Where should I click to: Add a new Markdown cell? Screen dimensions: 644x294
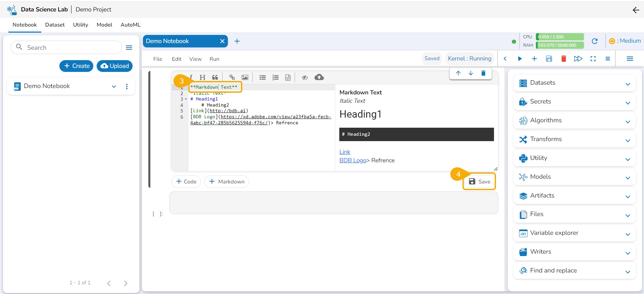point(227,182)
